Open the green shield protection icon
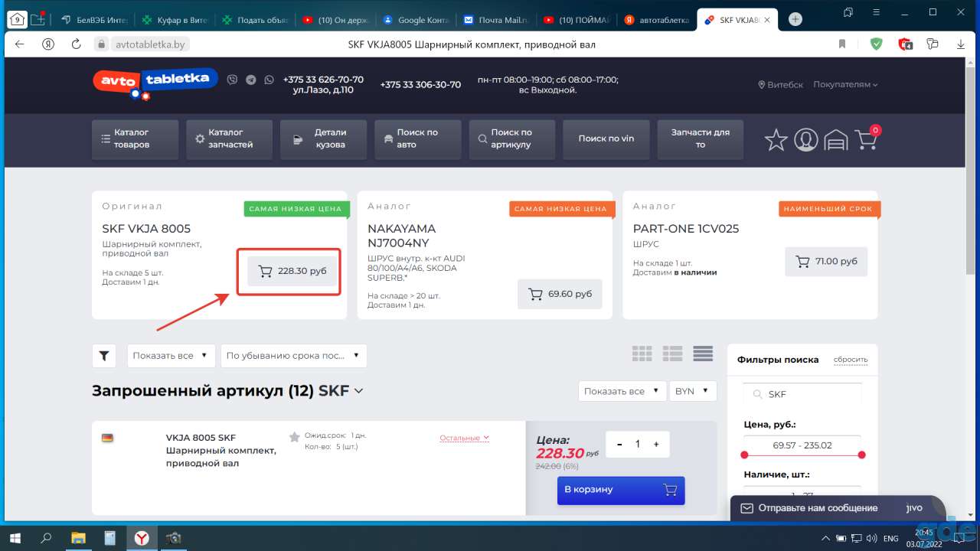The height and width of the screenshot is (551, 980). click(x=876, y=44)
